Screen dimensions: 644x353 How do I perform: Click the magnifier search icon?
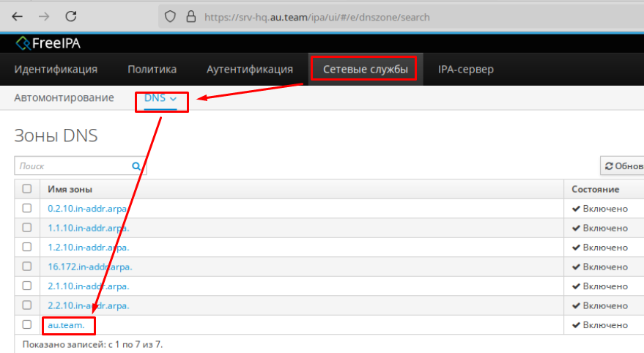pos(136,166)
